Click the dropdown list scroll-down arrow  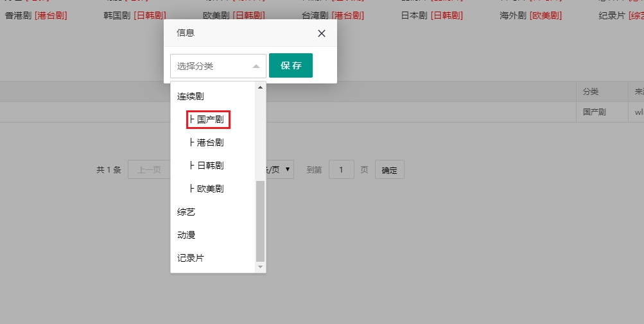coord(260,267)
